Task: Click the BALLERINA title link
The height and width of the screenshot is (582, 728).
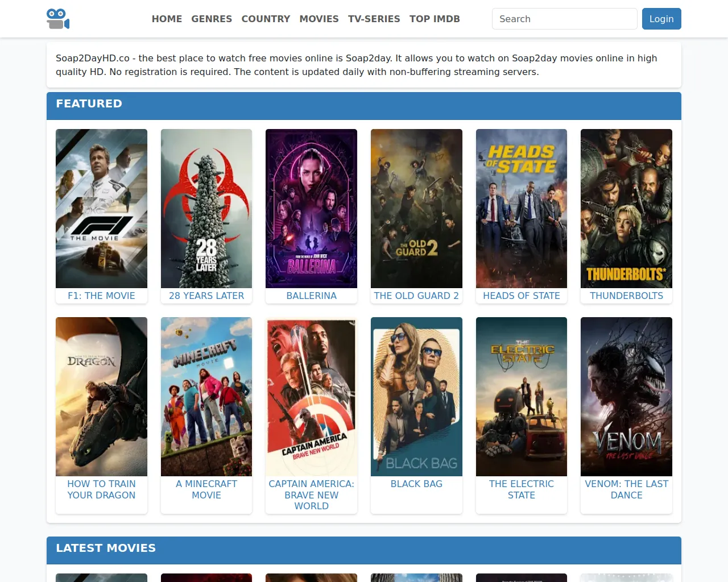Action: pos(311,296)
